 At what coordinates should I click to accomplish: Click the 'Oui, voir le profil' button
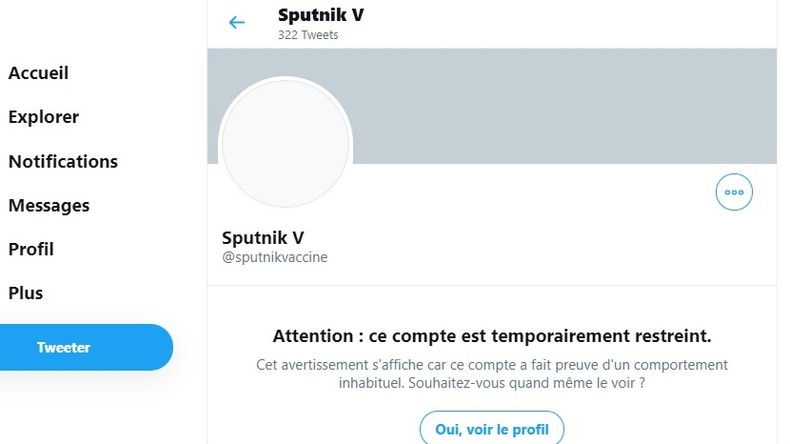(x=491, y=429)
